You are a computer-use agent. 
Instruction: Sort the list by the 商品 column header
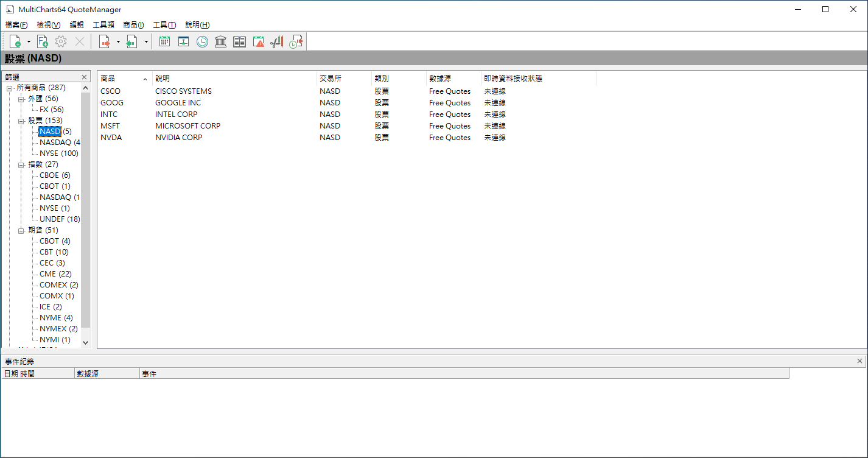125,79
